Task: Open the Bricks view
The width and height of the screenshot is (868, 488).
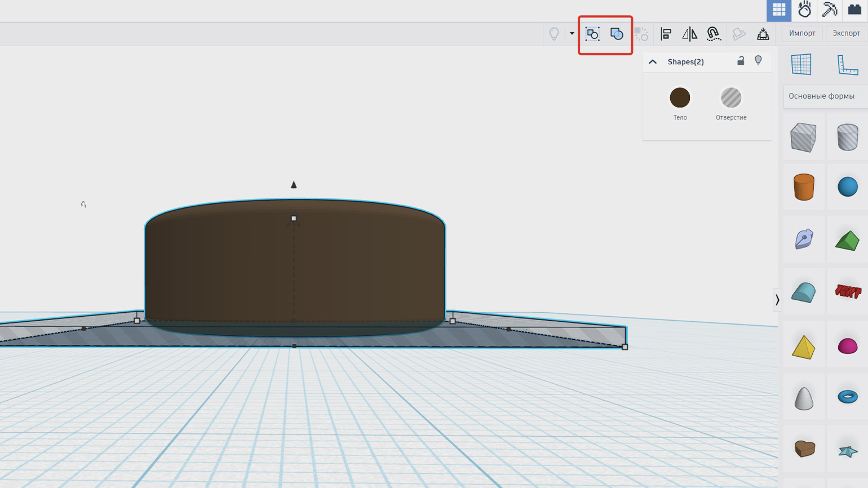Action: [854, 10]
